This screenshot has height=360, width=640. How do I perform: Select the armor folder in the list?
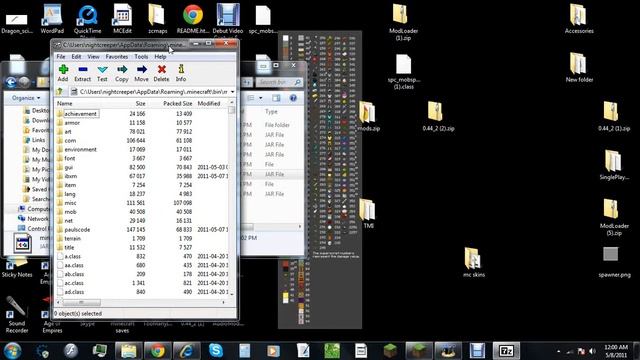(142, 122)
